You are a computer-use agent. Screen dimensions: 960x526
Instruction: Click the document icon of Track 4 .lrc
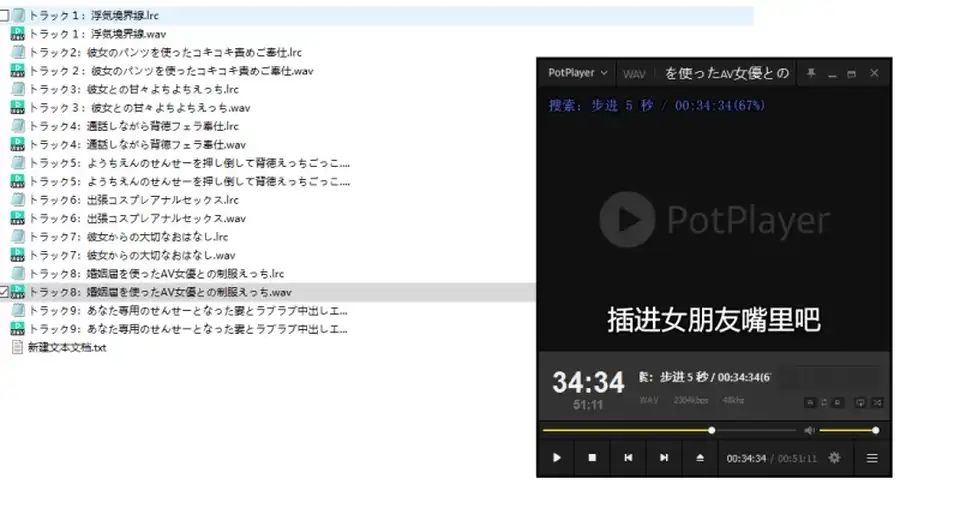(18, 126)
